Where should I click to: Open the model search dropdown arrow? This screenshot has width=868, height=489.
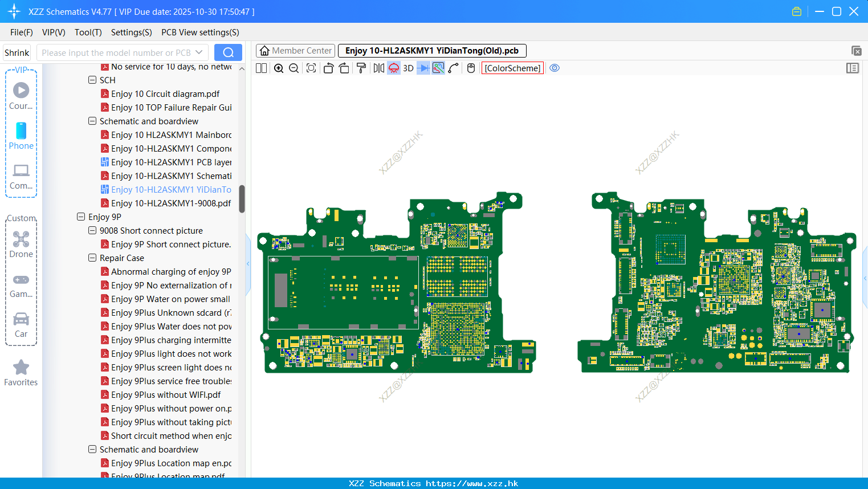(199, 52)
